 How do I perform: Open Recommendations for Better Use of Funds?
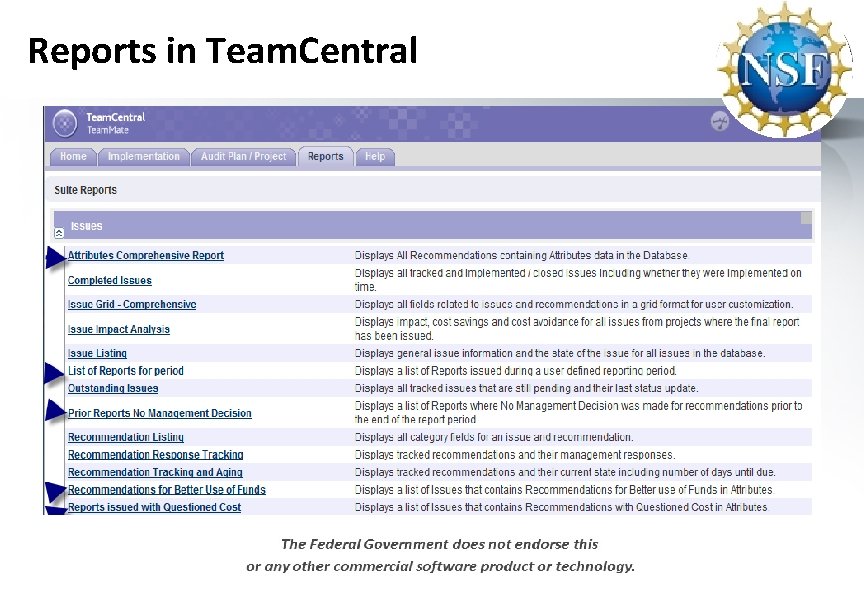coord(166,490)
